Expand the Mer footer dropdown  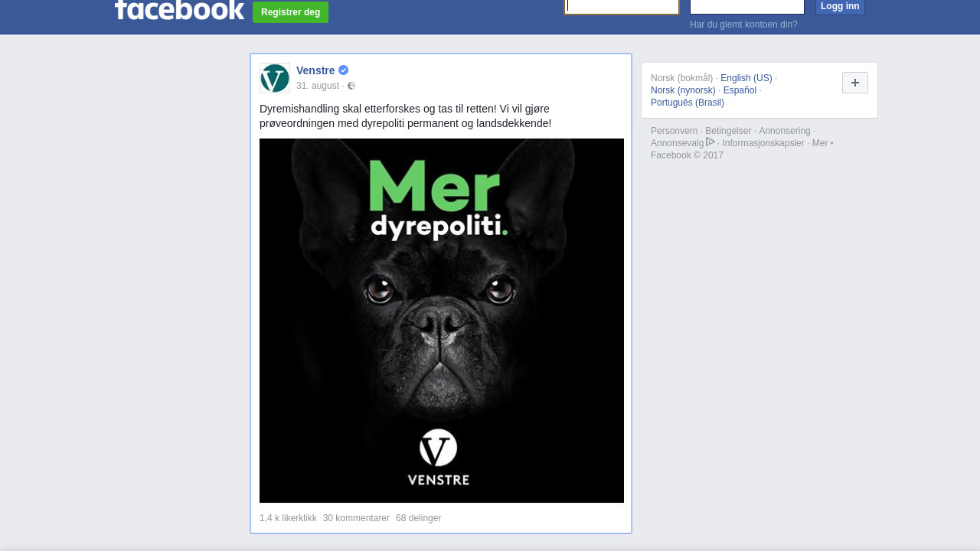(x=823, y=143)
